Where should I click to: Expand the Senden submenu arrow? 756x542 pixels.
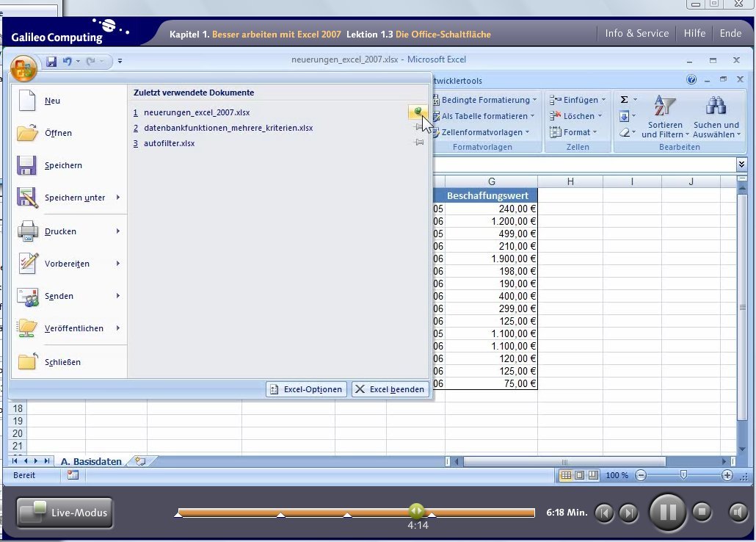pyautogui.click(x=117, y=296)
